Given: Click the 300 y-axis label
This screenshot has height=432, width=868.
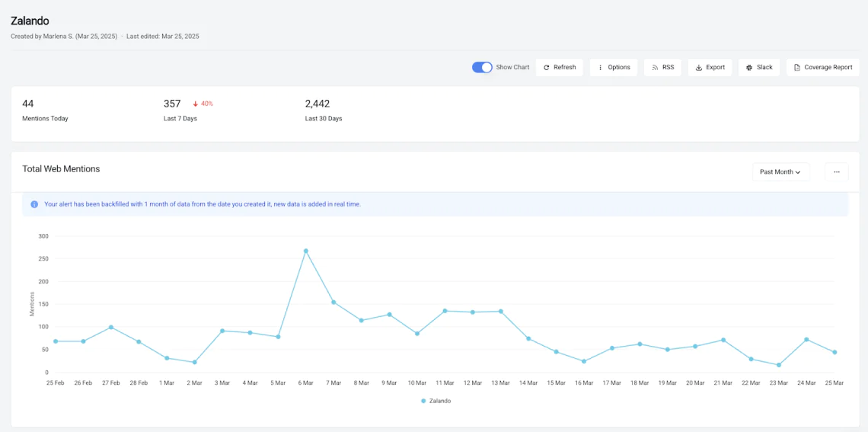Looking at the screenshot, I should point(43,236).
